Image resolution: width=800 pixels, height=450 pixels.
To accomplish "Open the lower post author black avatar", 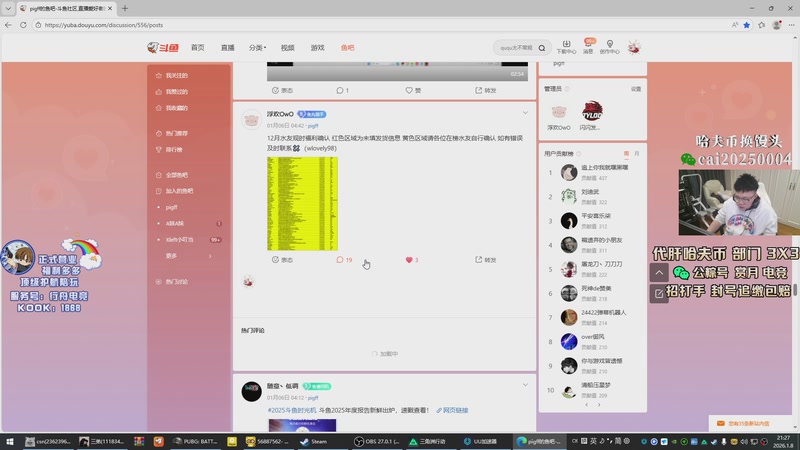I will [x=251, y=392].
